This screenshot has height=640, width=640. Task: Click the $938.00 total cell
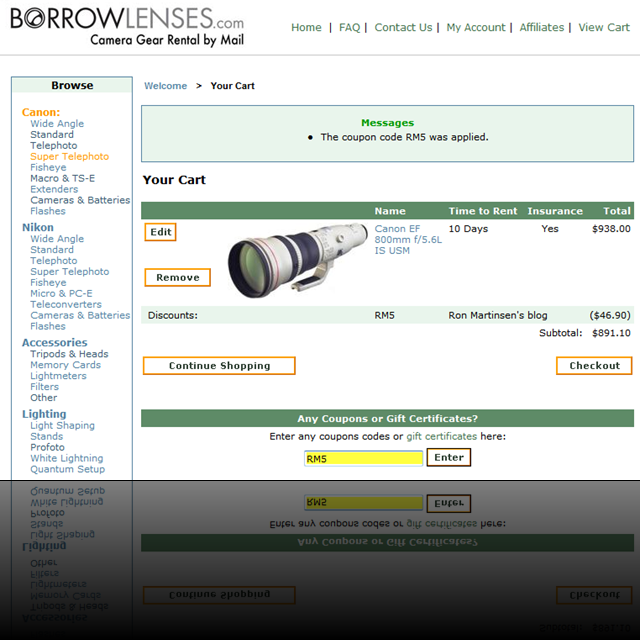pyautogui.click(x=611, y=229)
